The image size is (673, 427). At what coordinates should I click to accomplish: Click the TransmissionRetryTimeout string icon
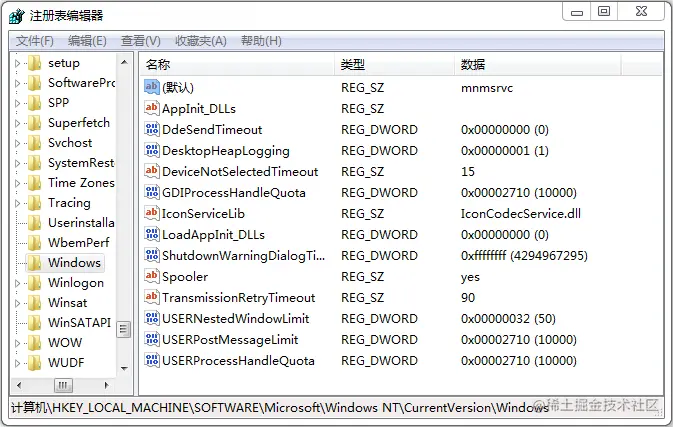click(152, 297)
